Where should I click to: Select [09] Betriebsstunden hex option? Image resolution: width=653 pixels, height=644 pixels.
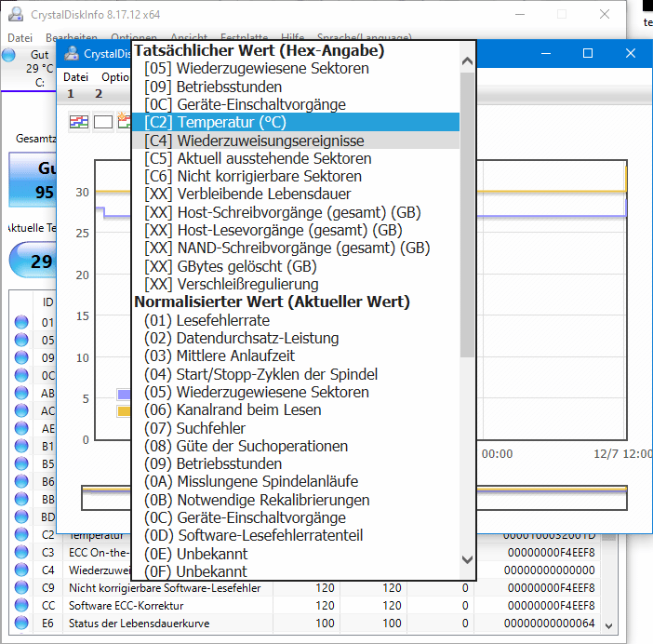tap(296, 87)
